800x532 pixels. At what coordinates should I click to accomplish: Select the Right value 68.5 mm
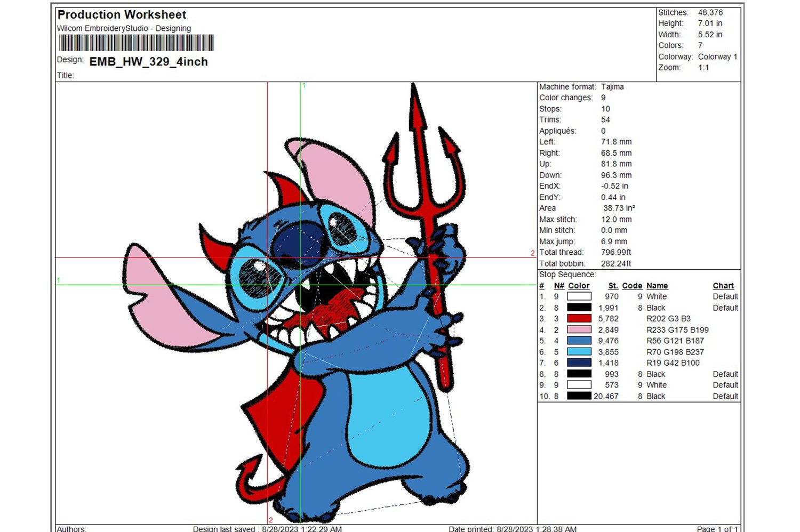[617, 153]
